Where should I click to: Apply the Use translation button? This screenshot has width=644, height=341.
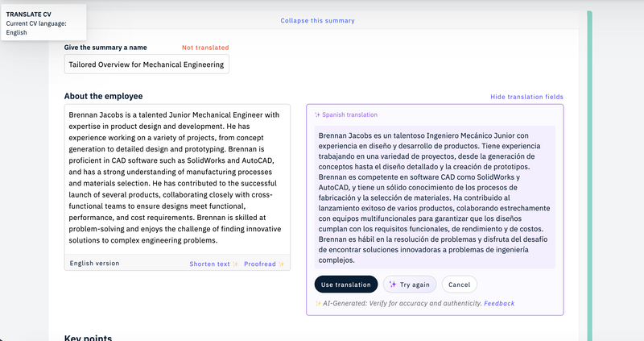point(346,285)
